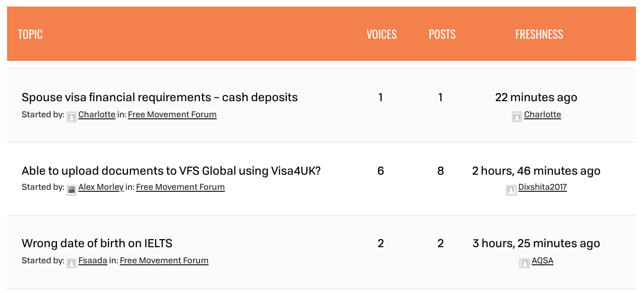This screenshot has height=293, width=644.
Task: Click Fsaada's avatar icon
Action: (72, 263)
